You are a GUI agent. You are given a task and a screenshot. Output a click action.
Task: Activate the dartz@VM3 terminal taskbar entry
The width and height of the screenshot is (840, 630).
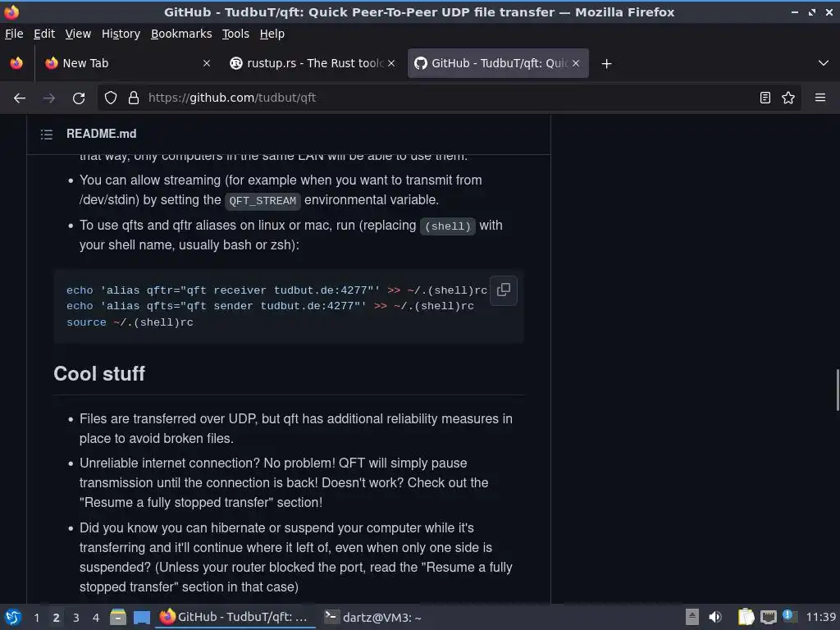[x=374, y=617]
